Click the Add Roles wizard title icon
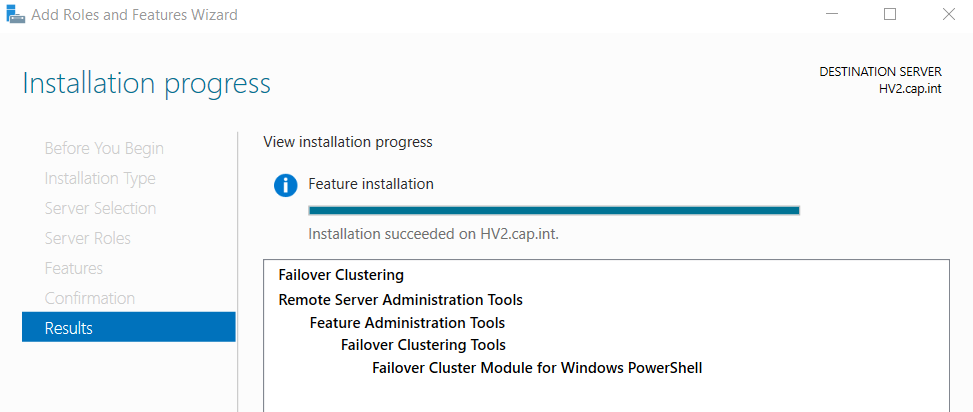 (16, 14)
